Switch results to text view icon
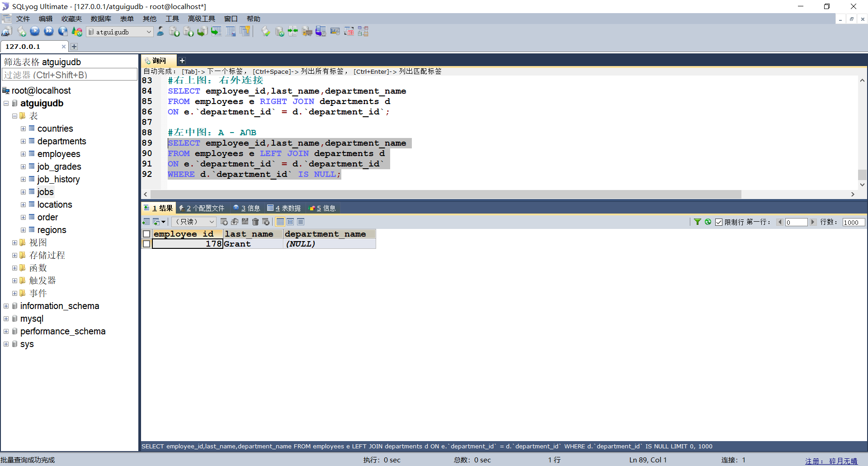 [301, 222]
